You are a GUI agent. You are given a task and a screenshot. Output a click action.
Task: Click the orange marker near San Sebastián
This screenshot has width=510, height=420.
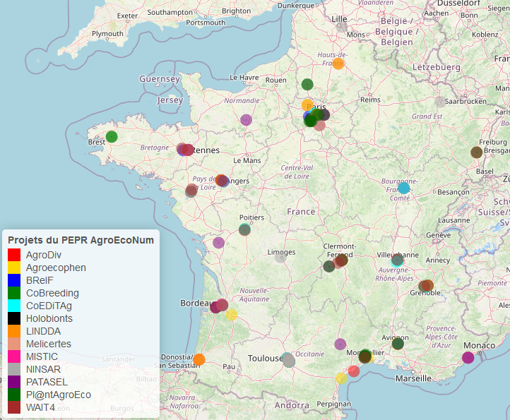199,359
